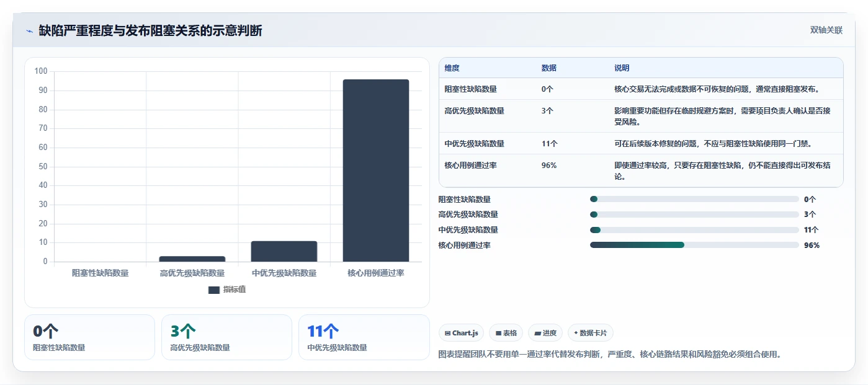Click the 中优先级缺陷数量 bar in chart
The image size is (868, 385).
[x=284, y=251]
